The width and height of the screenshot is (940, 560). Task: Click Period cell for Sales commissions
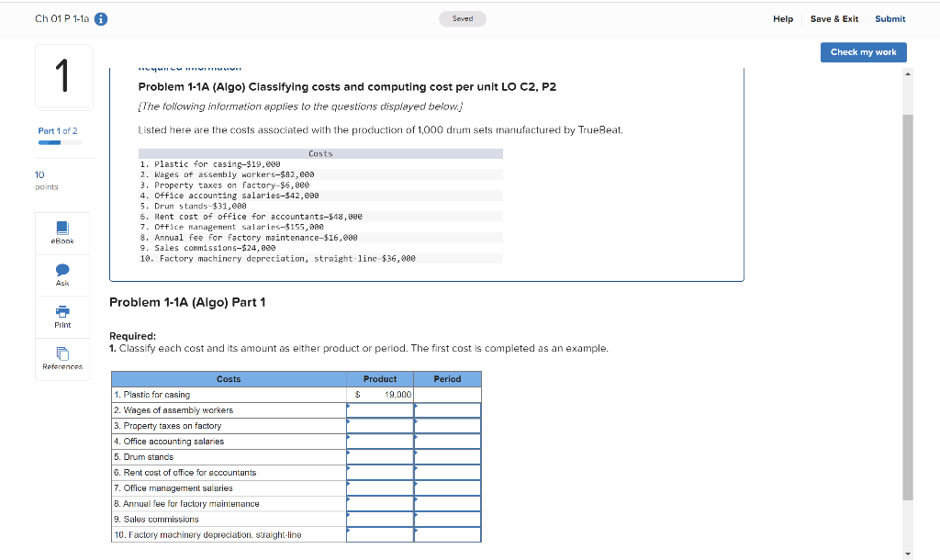pos(447,520)
